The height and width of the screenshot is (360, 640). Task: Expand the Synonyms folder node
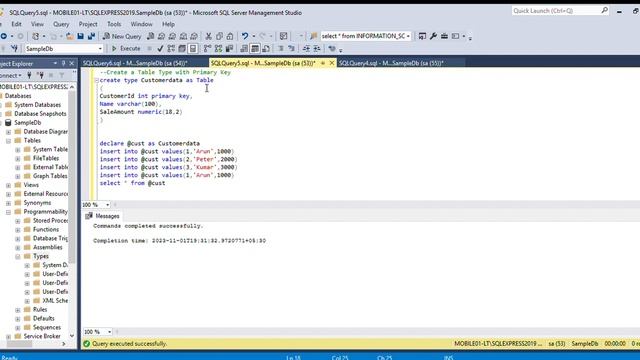(x=9, y=203)
